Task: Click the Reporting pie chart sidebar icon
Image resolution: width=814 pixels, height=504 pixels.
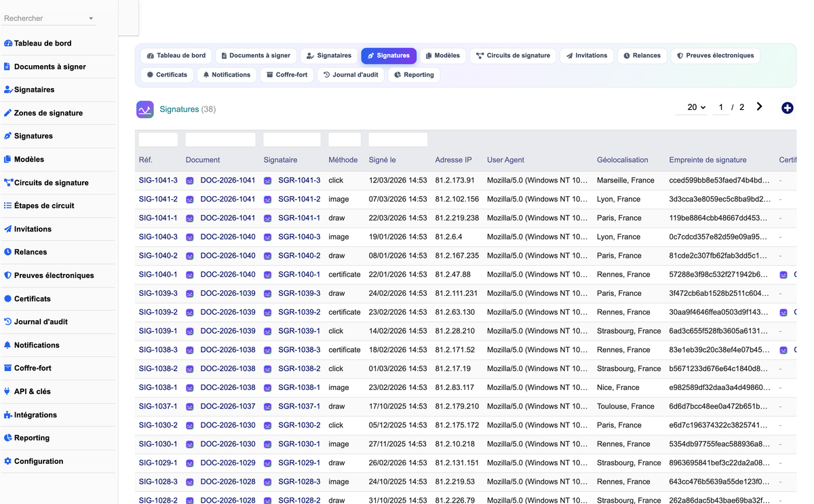Action: tap(8, 438)
